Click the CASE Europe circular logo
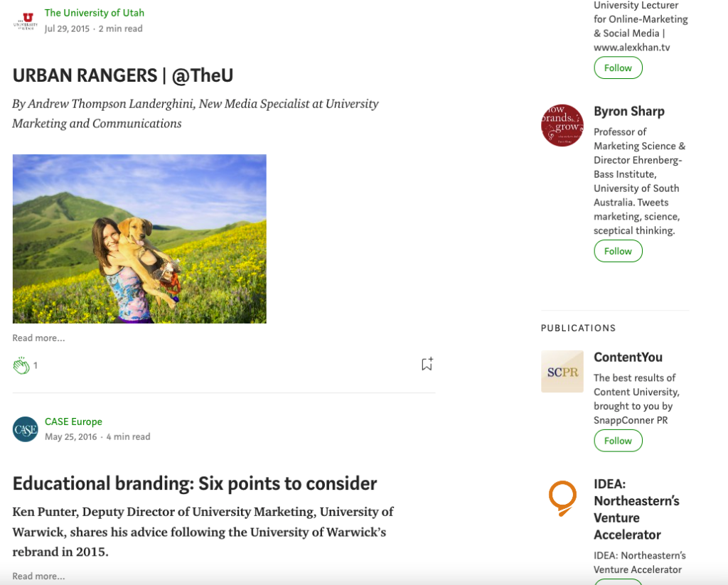Viewport: 728px width, 585px height. pos(25,429)
